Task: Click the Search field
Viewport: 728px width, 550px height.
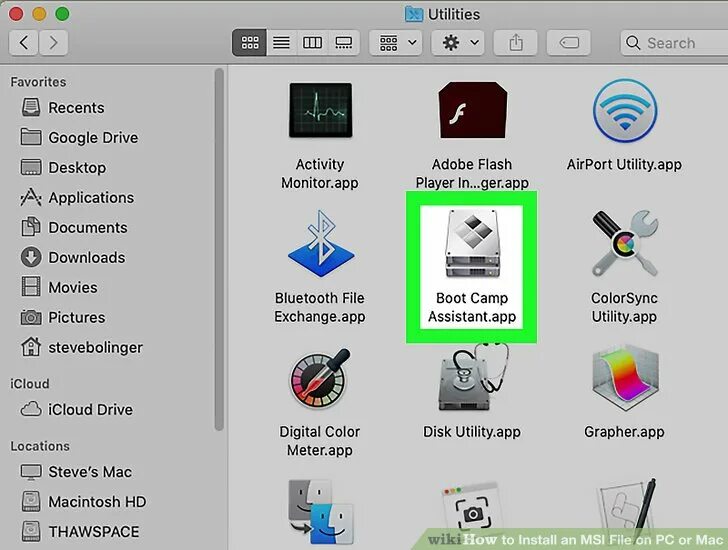Action: 674,43
